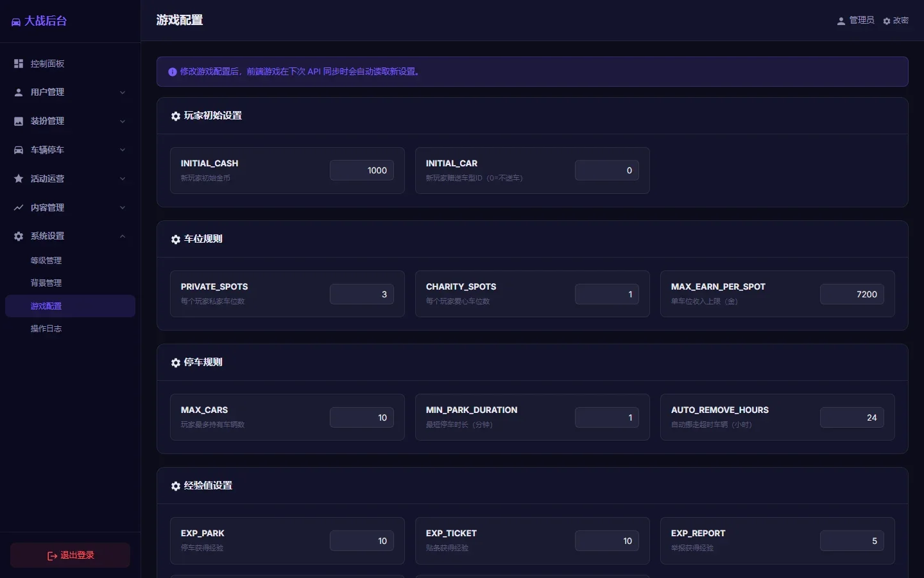Click the AUTO_REMOVE_HOURS value field

852,417
